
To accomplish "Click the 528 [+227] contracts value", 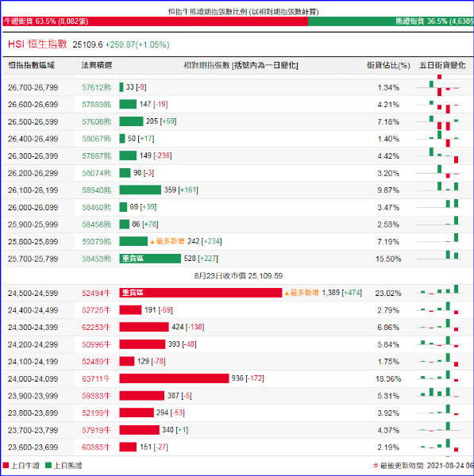I will pos(201,259).
